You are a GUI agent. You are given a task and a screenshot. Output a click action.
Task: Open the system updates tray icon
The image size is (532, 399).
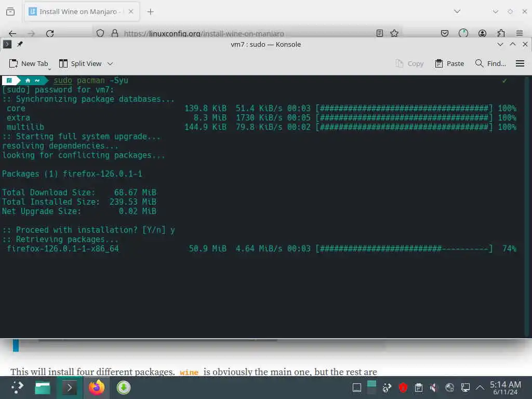(x=387, y=388)
